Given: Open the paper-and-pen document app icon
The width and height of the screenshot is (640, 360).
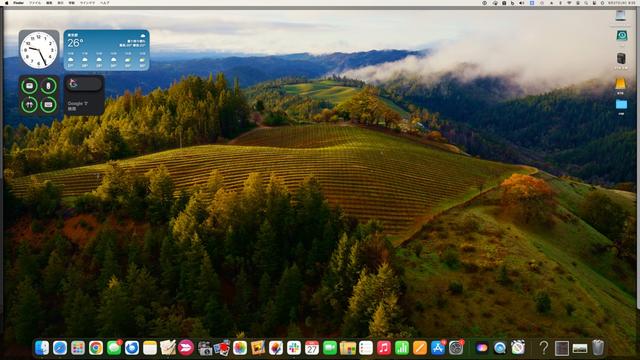Looking at the screenshot, I should (168, 348).
